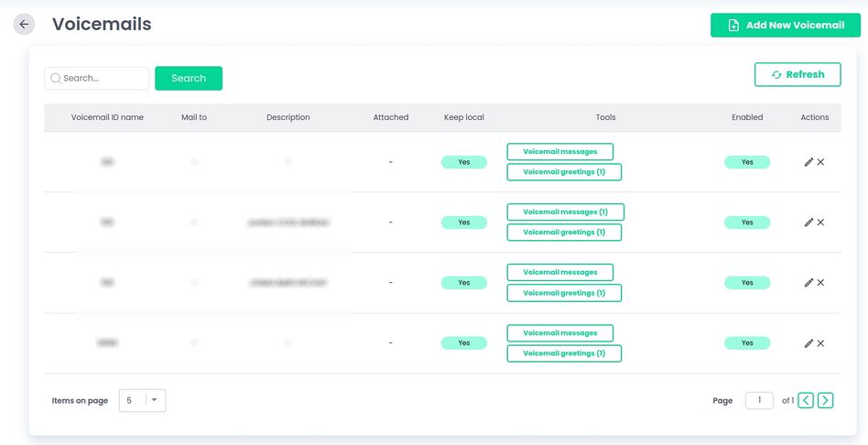Viewport: 868px width, 445px height.
Task: Click the pencil edit icon in fourth row
Action: coord(808,343)
